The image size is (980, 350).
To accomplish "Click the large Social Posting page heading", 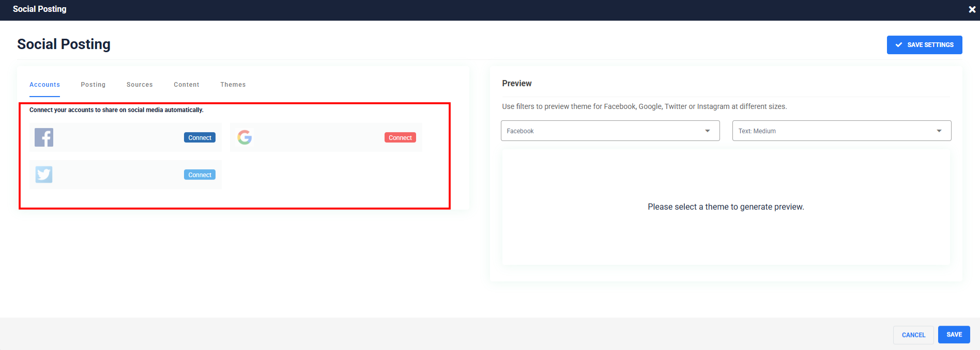I will coord(64,44).
